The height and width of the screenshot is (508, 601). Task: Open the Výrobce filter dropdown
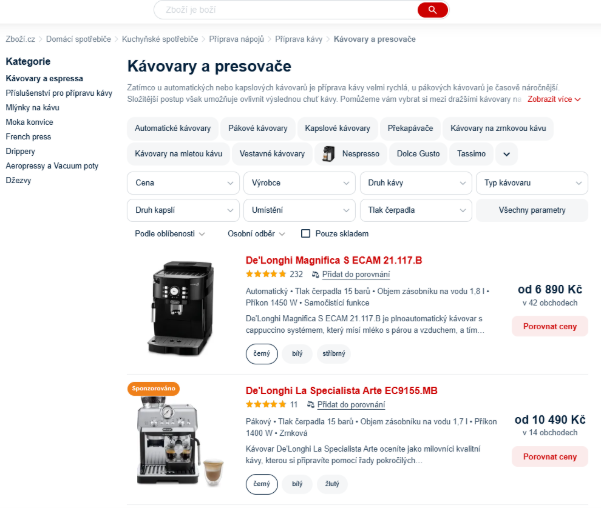[299, 183]
